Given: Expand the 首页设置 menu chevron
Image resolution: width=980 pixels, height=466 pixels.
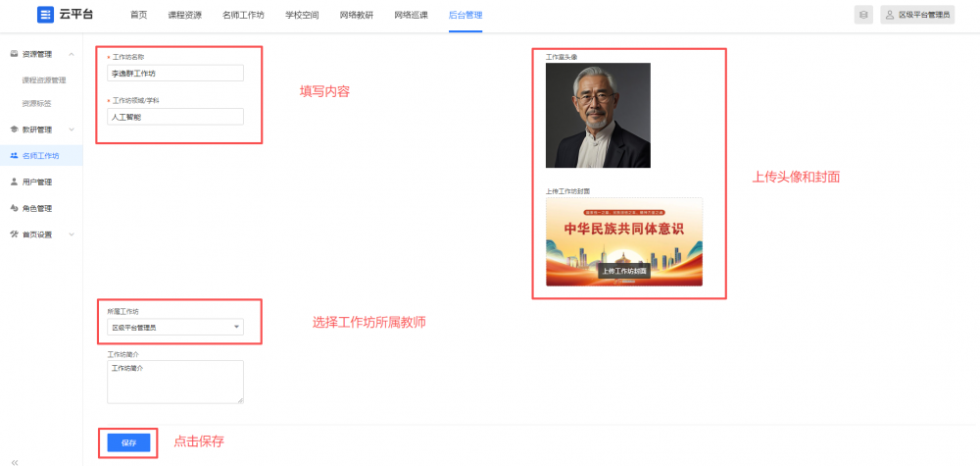Looking at the screenshot, I should (72, 234).
